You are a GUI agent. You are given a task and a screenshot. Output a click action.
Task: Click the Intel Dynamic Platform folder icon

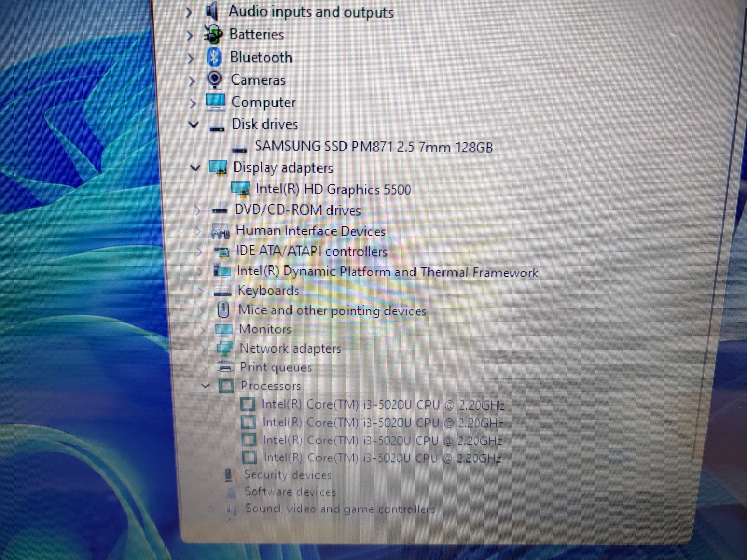(x=222, y=271)
